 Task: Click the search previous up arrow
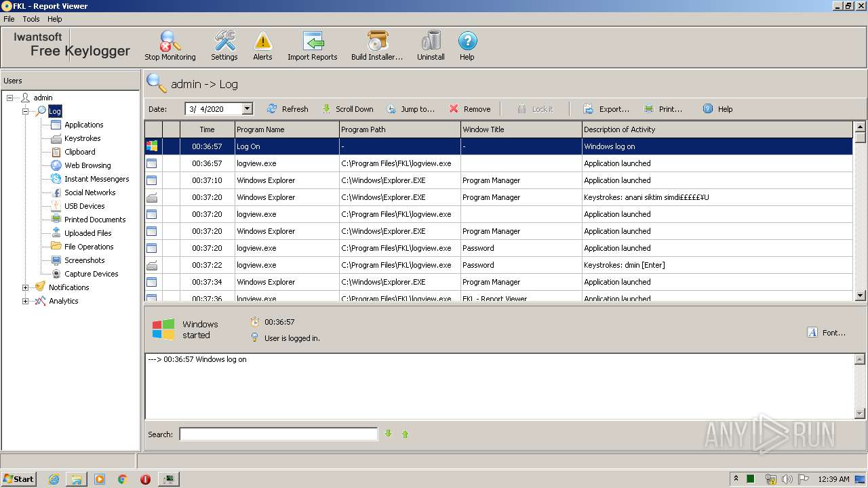point(406,434)
